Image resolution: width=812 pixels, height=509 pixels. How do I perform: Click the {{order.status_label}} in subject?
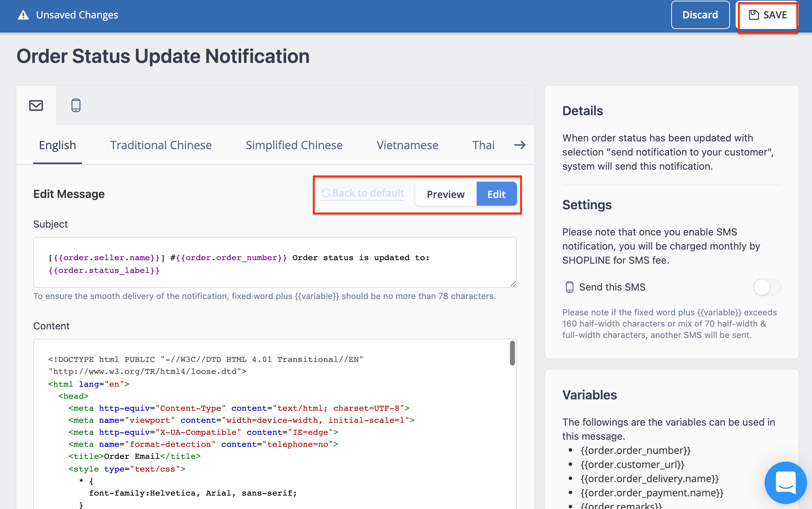(104, 270)
